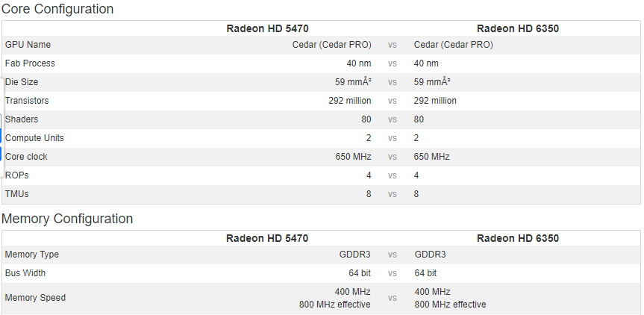
Task: Click the GPU Name row label
Action: [28, 45]
